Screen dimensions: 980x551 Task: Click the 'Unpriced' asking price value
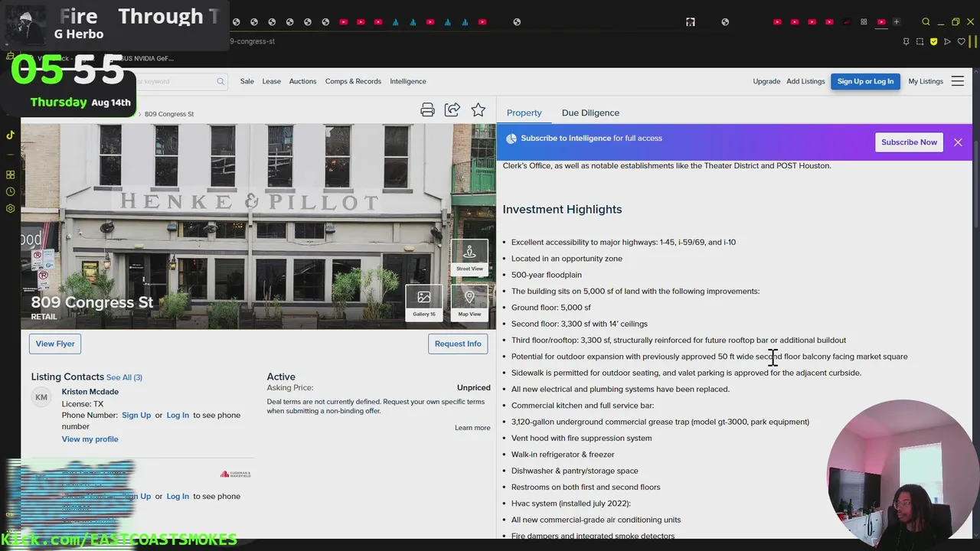coord(474,388)
